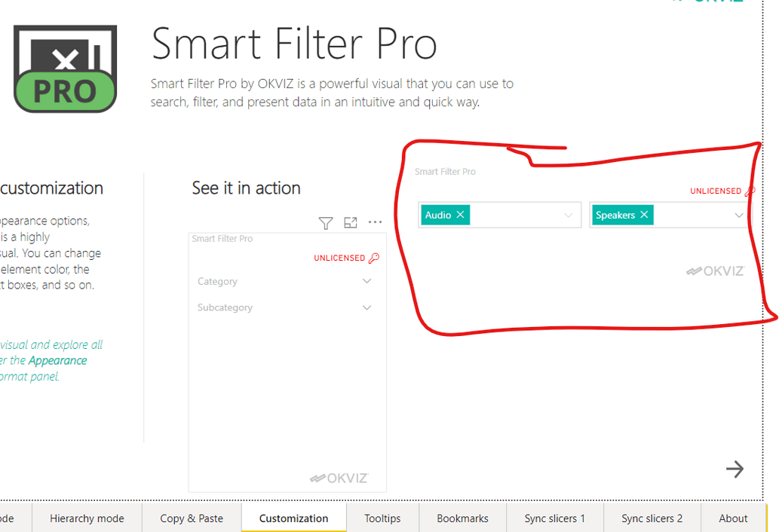Viewport: 779px width, 532px height.
Task: Open the dropdown next to the Audio chip
Action: click(x=568, y=215)
